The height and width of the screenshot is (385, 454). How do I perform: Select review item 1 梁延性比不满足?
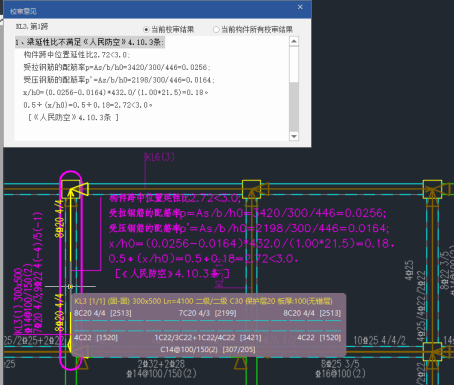(x=90, y=42)
